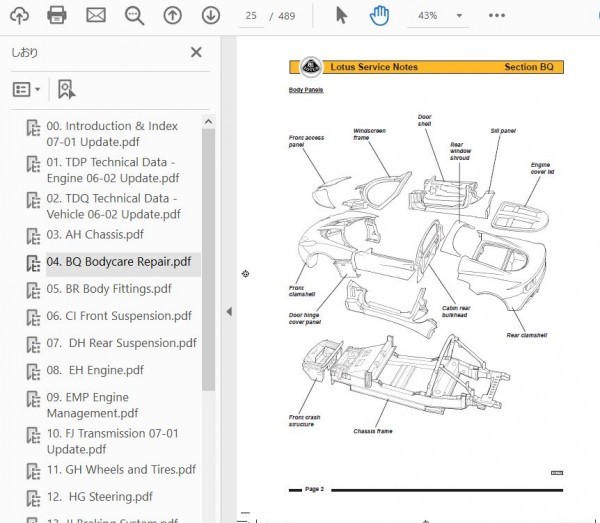Click the cloud upload icon
The height and width of the screenshot is (523, 600).
(19, 16)
